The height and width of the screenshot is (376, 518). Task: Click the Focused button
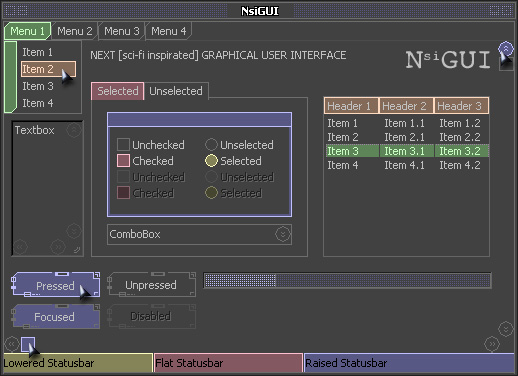[x=54, y=317]
